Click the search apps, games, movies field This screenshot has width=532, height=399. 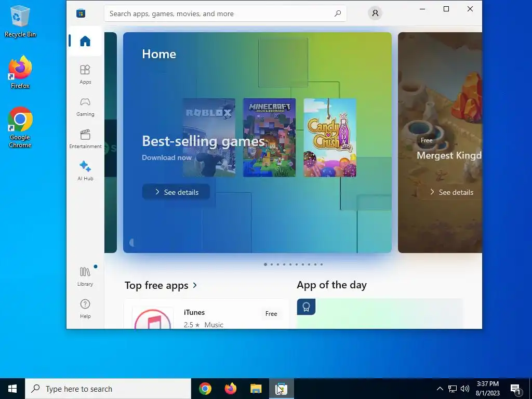pyautogui.click(x=225, y=14)
